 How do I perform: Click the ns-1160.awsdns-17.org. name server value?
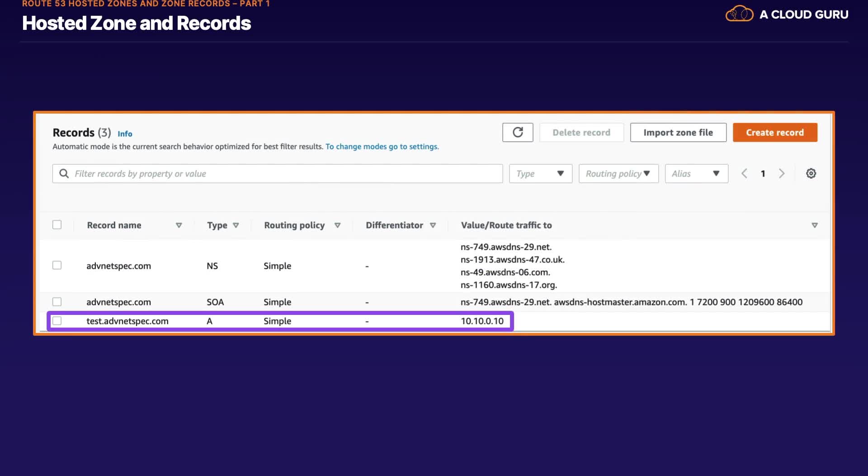509,285
